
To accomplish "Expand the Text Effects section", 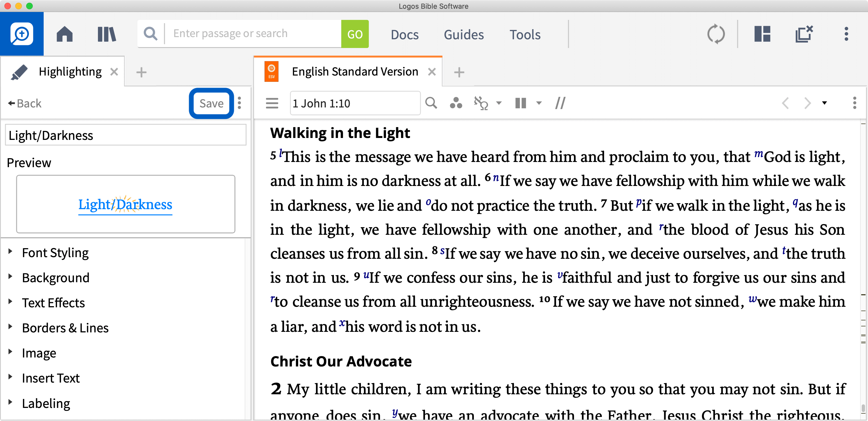I will coord(10,302).
